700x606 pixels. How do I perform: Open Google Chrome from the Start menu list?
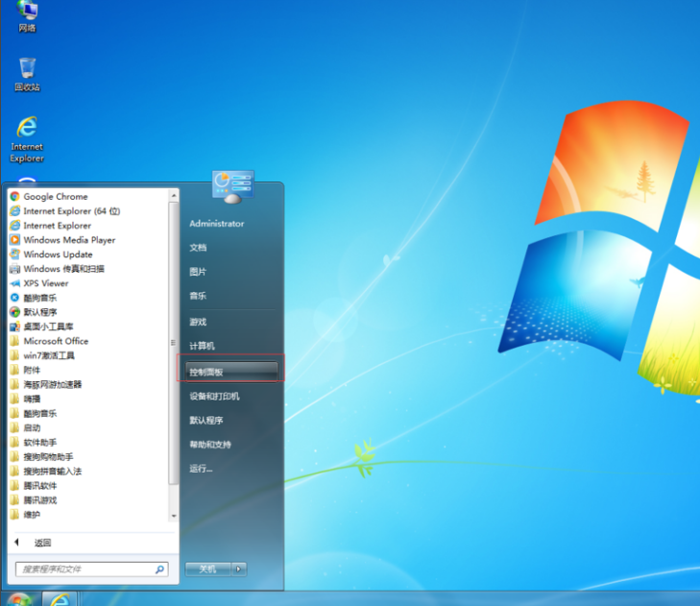click(55, 197)
